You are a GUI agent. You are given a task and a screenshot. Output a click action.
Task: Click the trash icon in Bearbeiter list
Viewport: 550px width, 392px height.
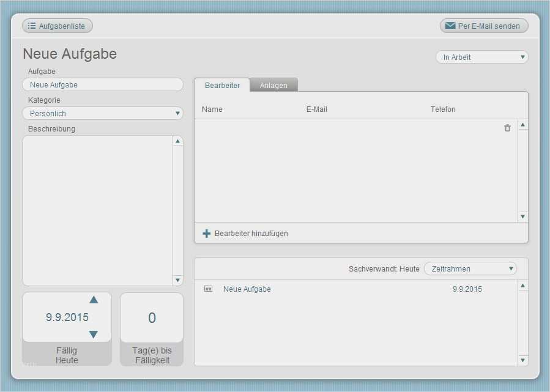507,128
